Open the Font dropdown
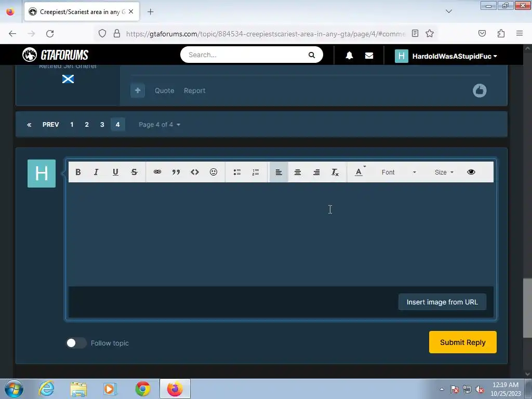The image size is (532, 399). click(398, 172)
